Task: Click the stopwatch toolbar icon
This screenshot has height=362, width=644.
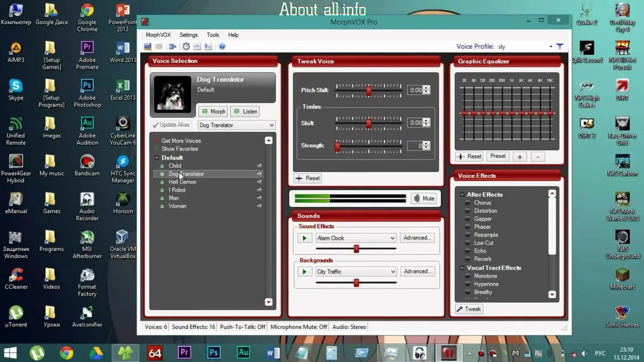Action: [186, 46]
